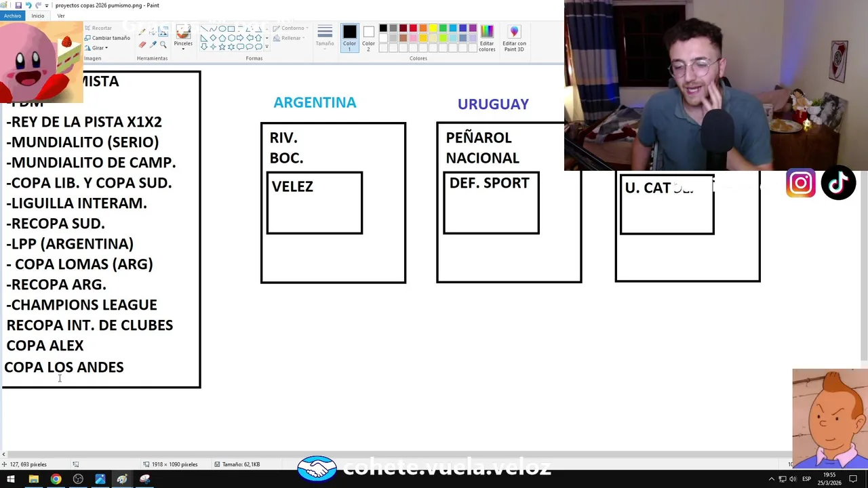
Task: Pick the red palette swatch
Action: click(413, 28)
